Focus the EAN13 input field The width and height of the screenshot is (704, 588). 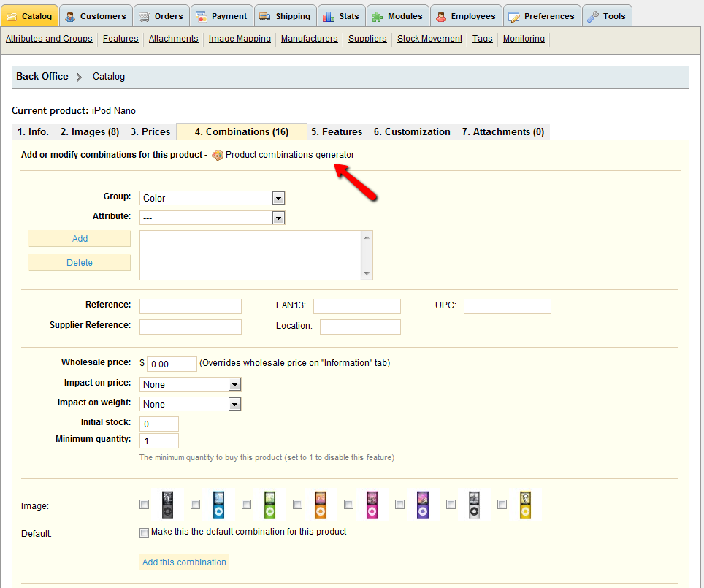(x=357, y=306)
